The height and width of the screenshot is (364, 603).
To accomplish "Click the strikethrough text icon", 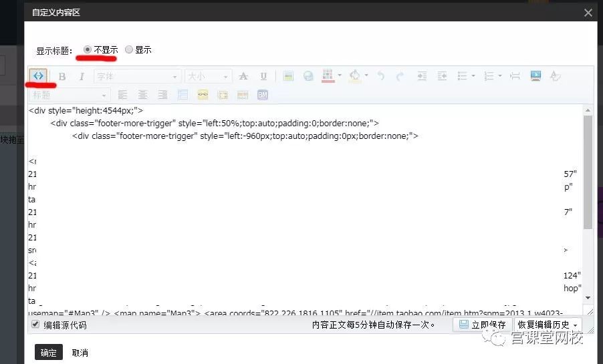I will pyautogui.click(x=243, y=76).
